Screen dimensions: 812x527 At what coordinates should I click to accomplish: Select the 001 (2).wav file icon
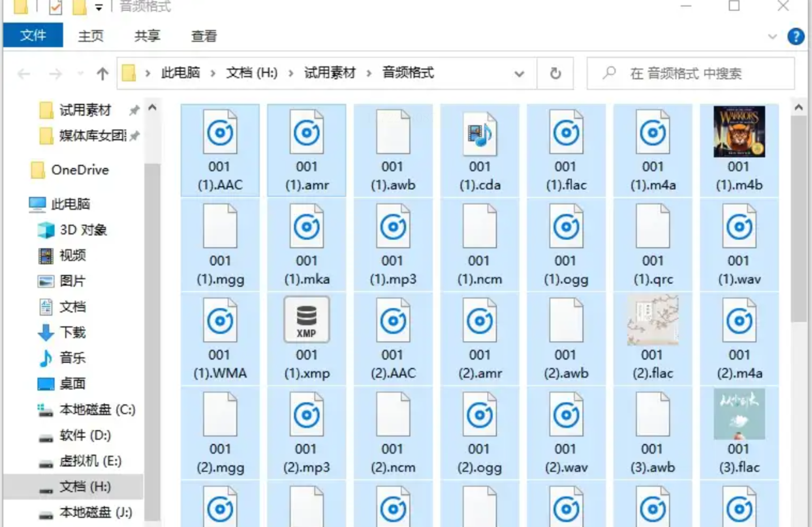[x=566, y=415]
